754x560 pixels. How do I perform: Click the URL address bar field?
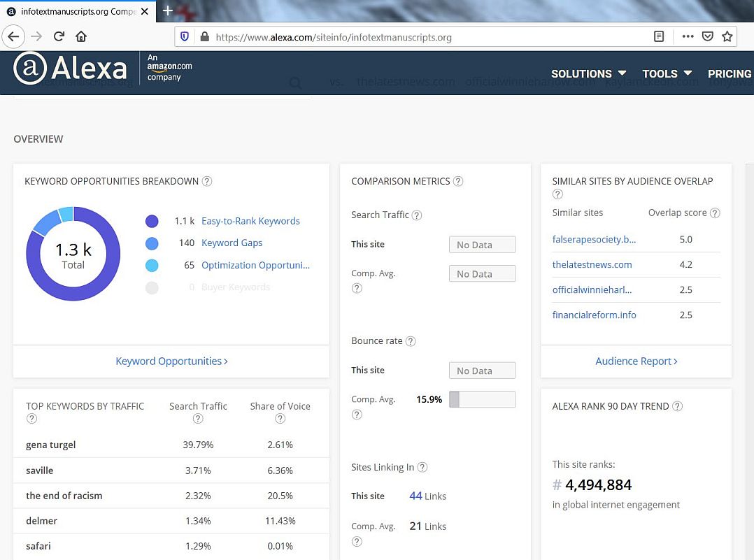point(420,37)
